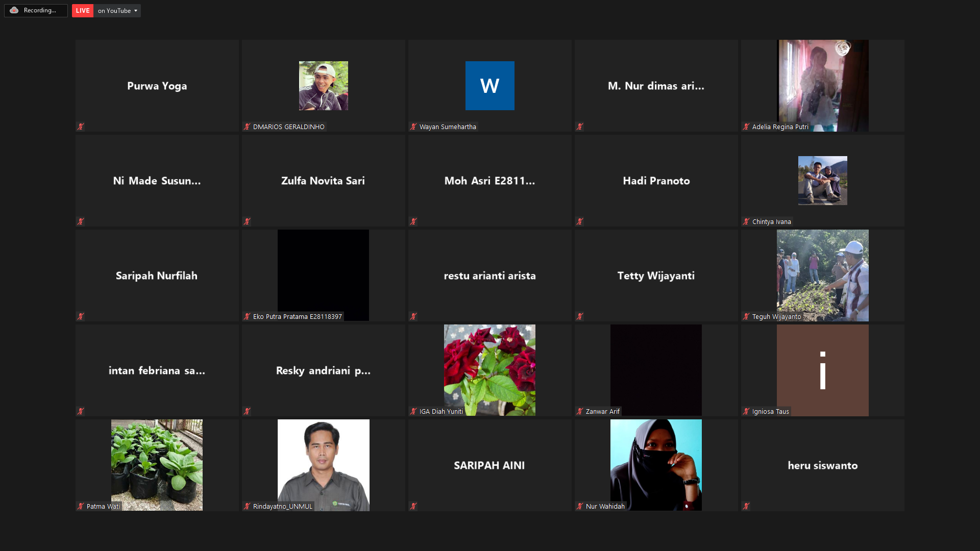Click the Hadi Pranoto name text
Screen dimensions: 980x551
(x=656, y=181)
